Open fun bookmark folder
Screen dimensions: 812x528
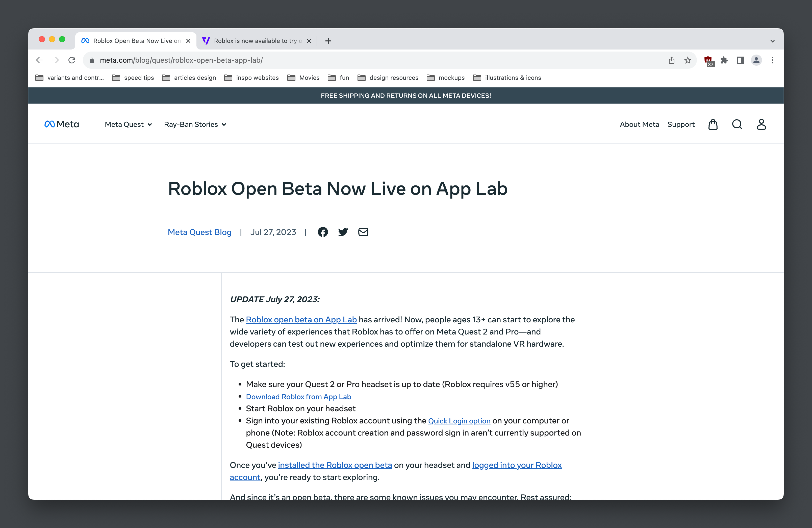pos(338,78)
